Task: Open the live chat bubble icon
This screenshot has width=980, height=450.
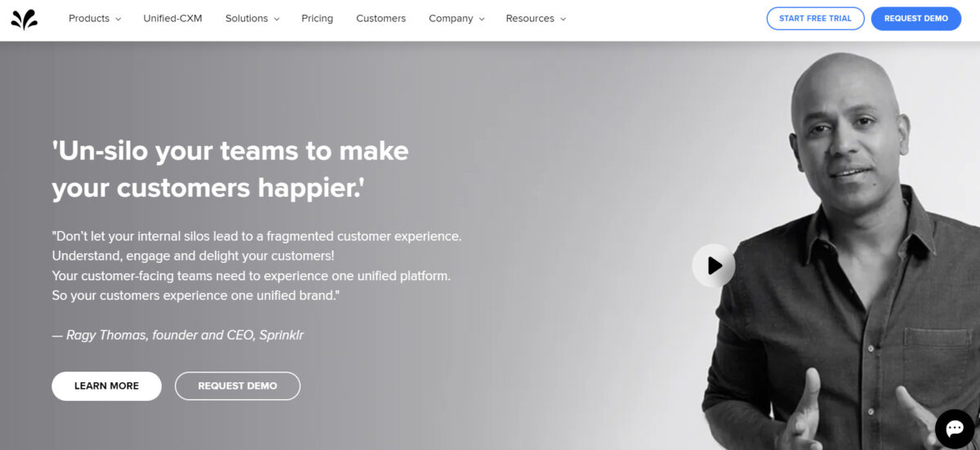Action: [x=955, y=429]
